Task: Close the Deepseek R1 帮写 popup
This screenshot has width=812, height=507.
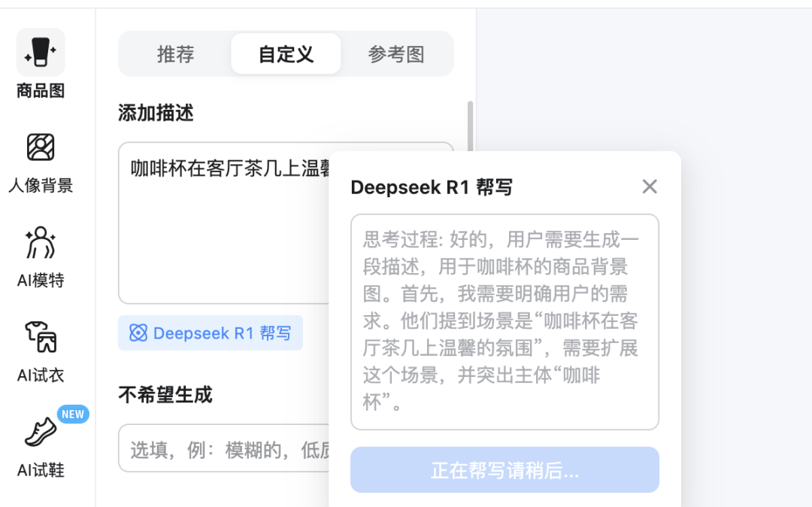Action: point(650,187)
